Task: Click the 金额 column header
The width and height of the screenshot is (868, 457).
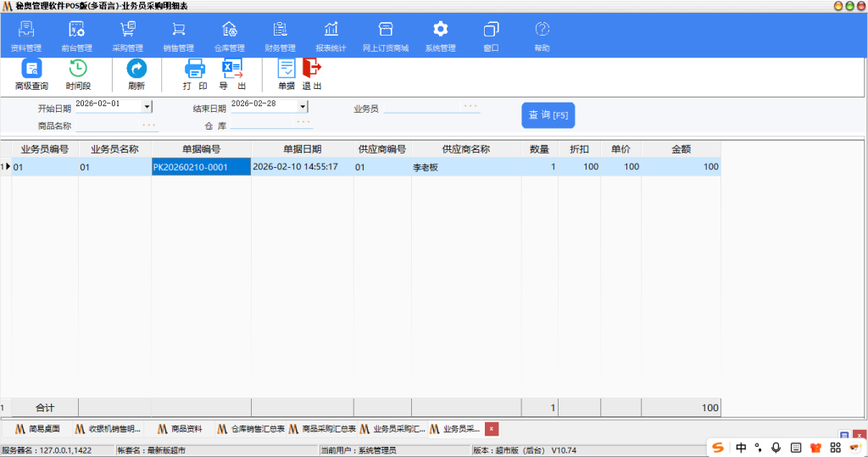Action: (681, 149)
